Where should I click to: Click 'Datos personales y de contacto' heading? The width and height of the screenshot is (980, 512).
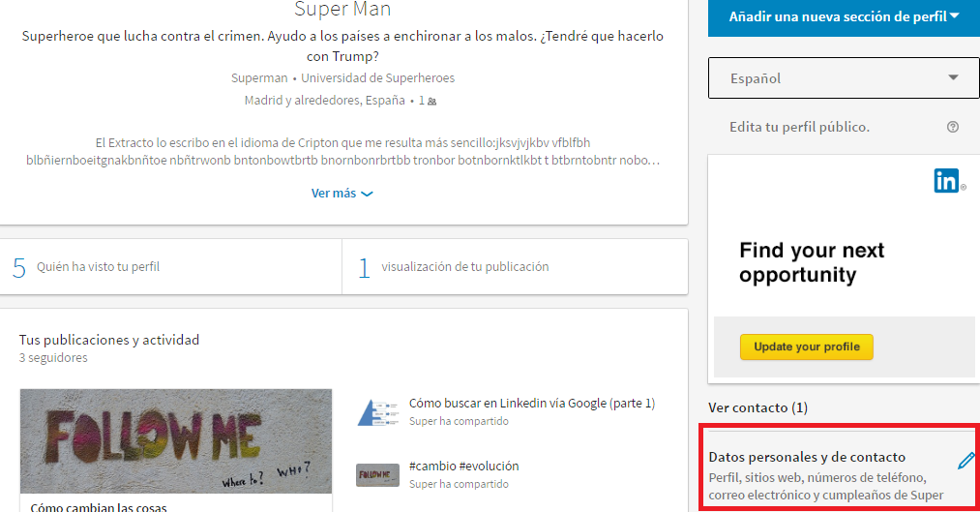[807, 457]
